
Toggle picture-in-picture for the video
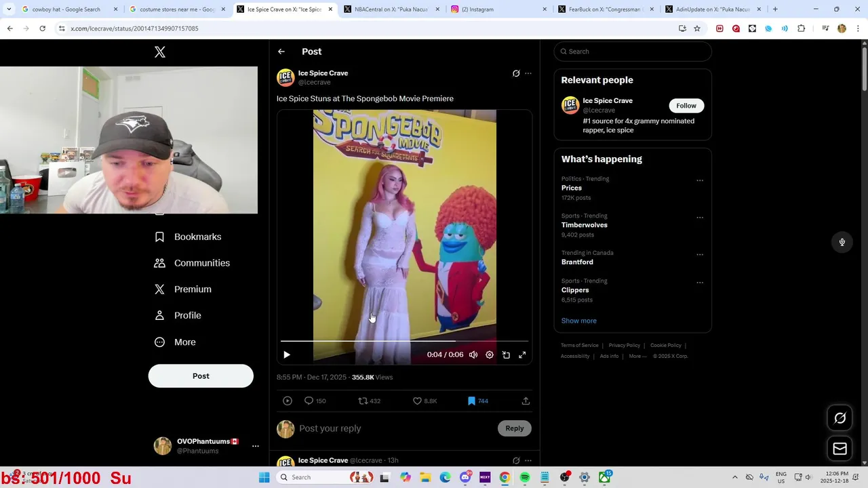(506, 354)
